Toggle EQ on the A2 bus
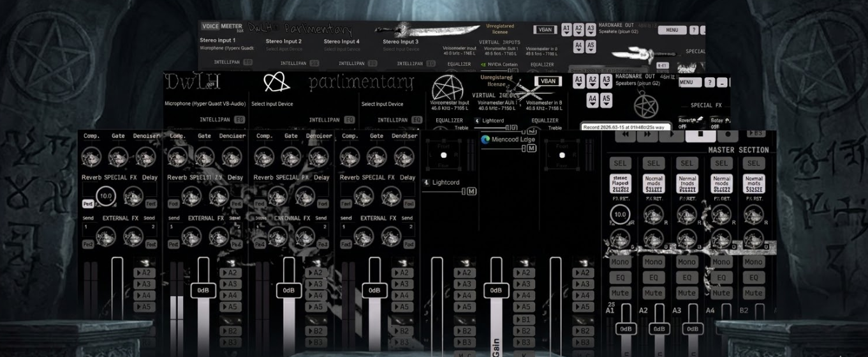The image size is (868, 357). tap(653, 278)
